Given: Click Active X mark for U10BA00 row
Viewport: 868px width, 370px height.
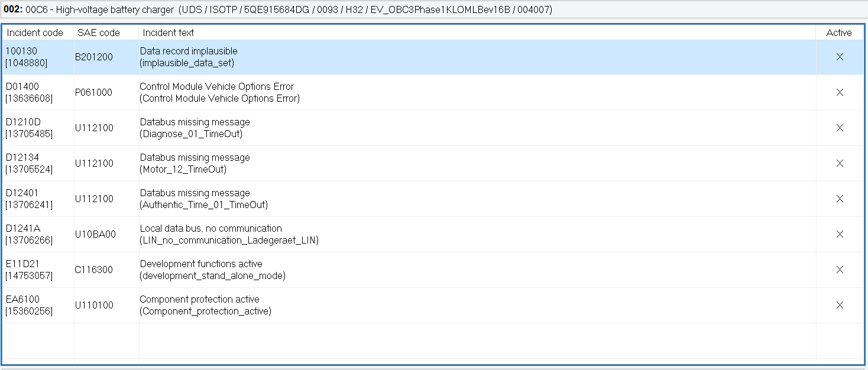Looking at the screenshot, I should click(839, 234).
